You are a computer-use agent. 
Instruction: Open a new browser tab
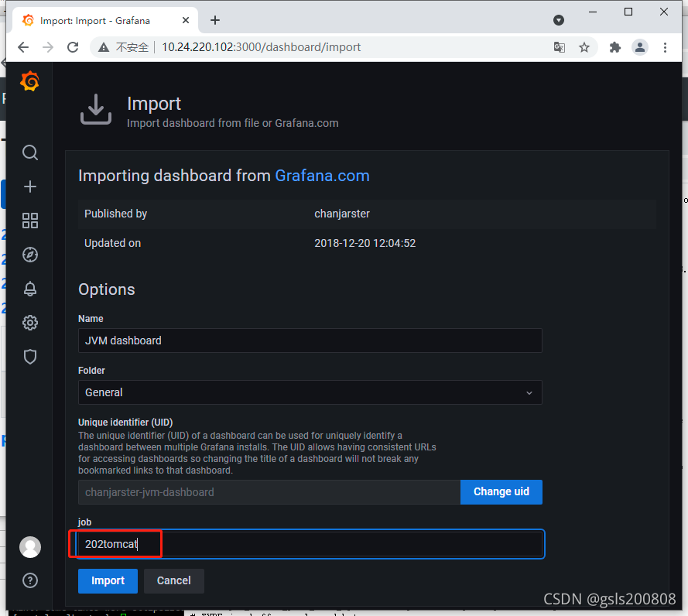coord(215,20)
